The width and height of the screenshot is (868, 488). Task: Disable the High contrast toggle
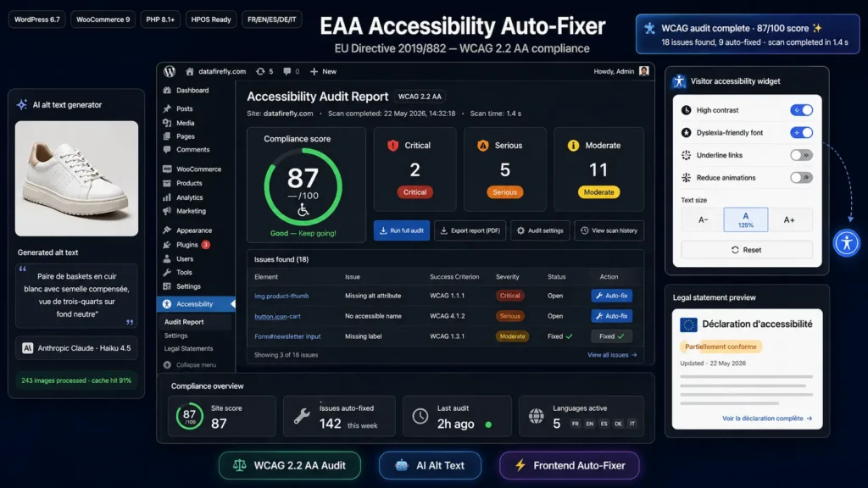(x=801, y=110)
